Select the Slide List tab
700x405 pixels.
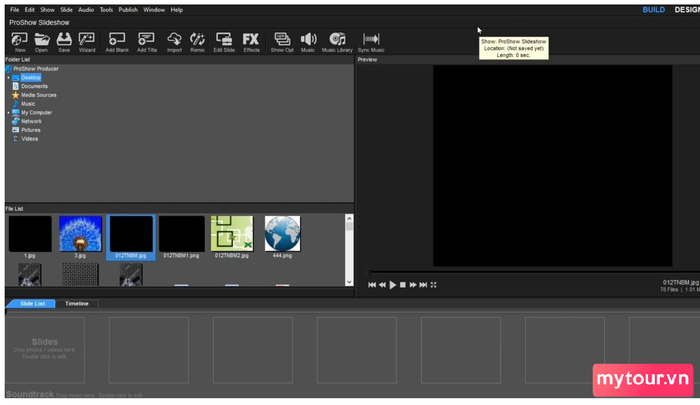pos(32,304)
